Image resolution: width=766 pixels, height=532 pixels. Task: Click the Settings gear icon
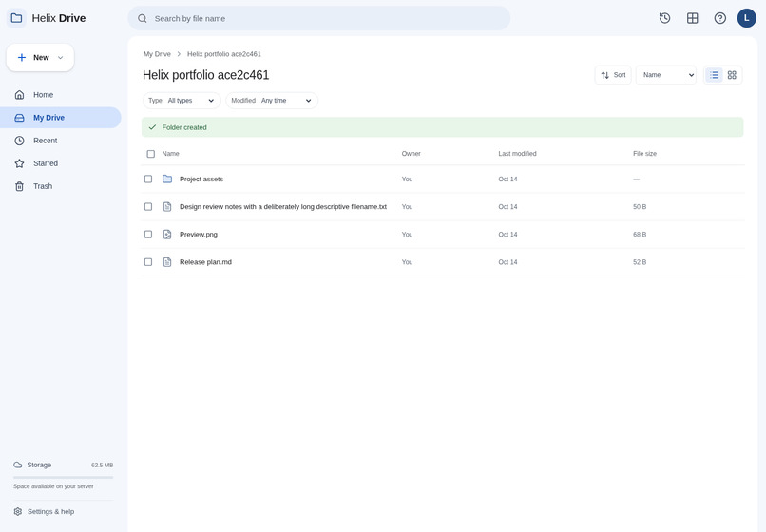tap(18, 511)
